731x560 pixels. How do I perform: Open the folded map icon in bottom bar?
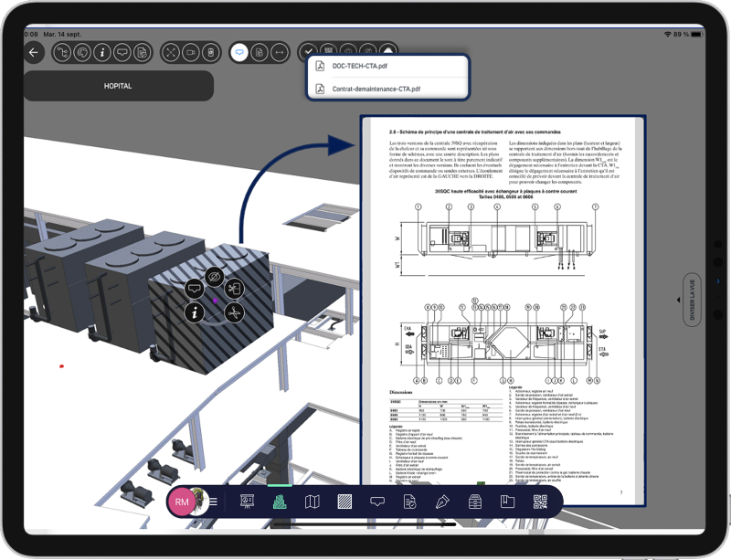[312, 502]
